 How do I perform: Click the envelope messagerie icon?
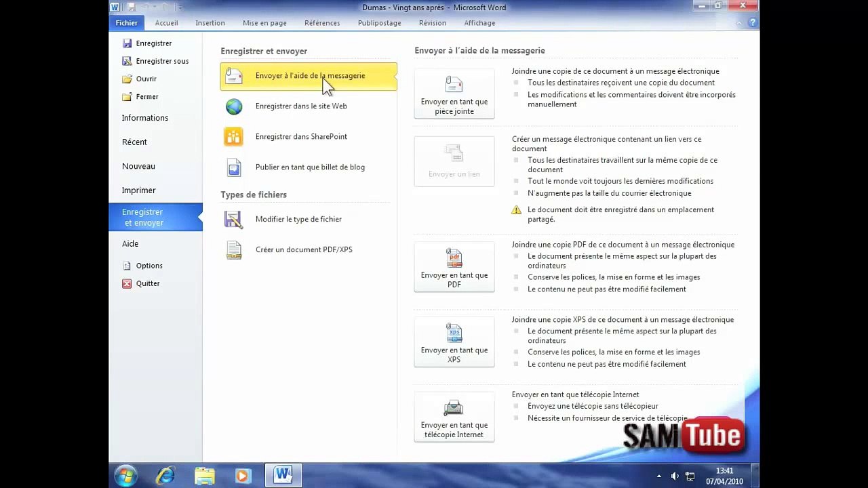[234, 76]
